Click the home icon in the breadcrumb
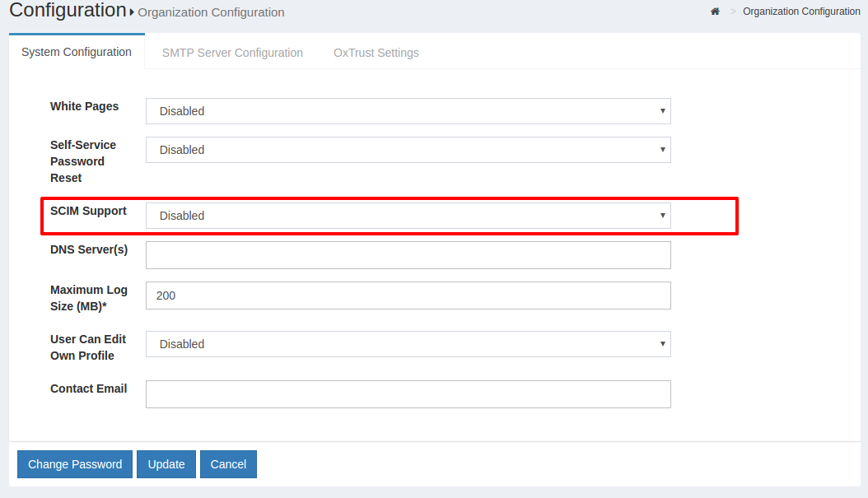Viewport: 868px width, 498px height. 715,12
